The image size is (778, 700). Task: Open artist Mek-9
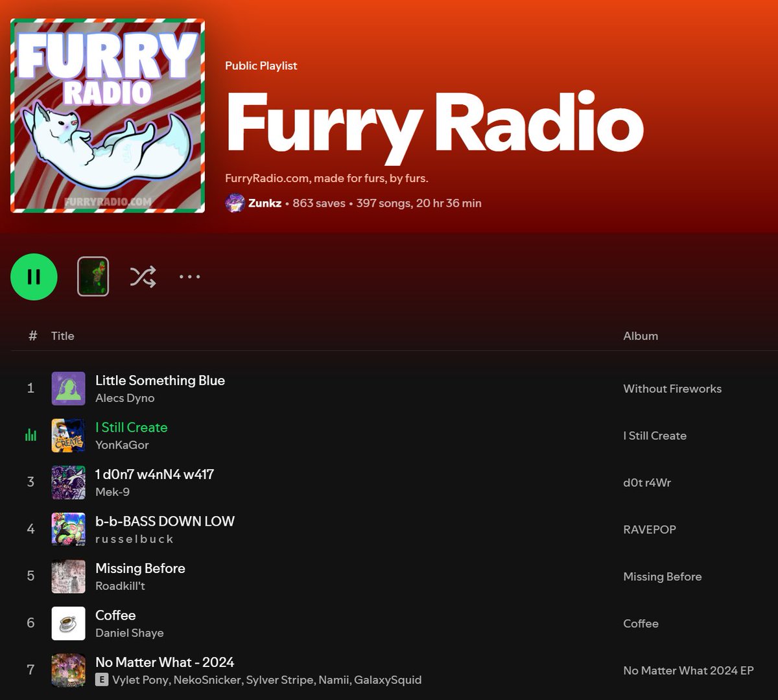click(x=112, y=492)
